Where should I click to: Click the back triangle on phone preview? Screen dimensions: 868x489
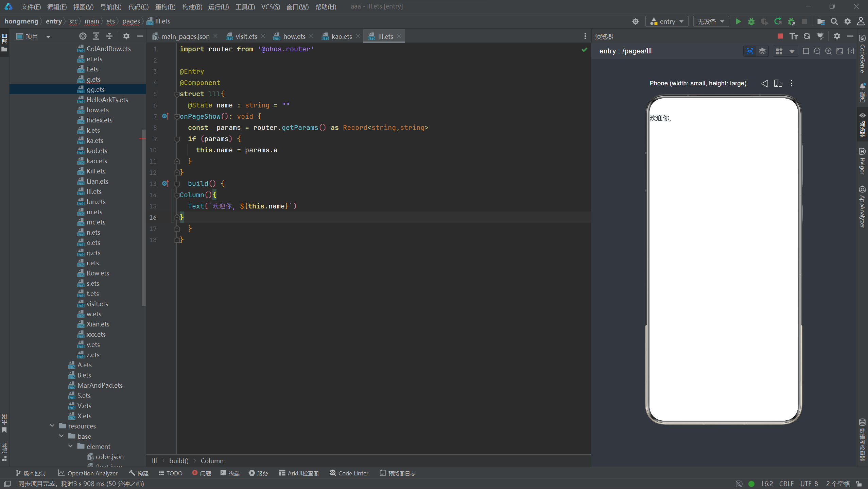(764, 83)
